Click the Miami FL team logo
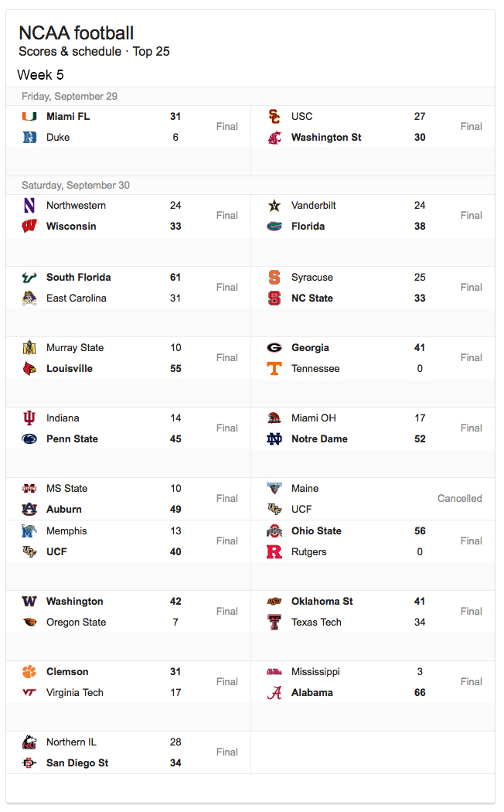 [x=29, y=117]
